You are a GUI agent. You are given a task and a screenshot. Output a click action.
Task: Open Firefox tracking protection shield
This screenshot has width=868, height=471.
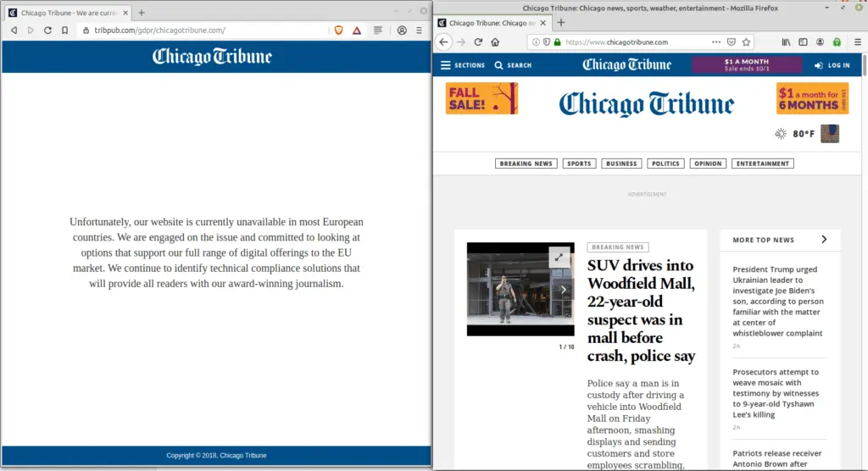(547, 42)
